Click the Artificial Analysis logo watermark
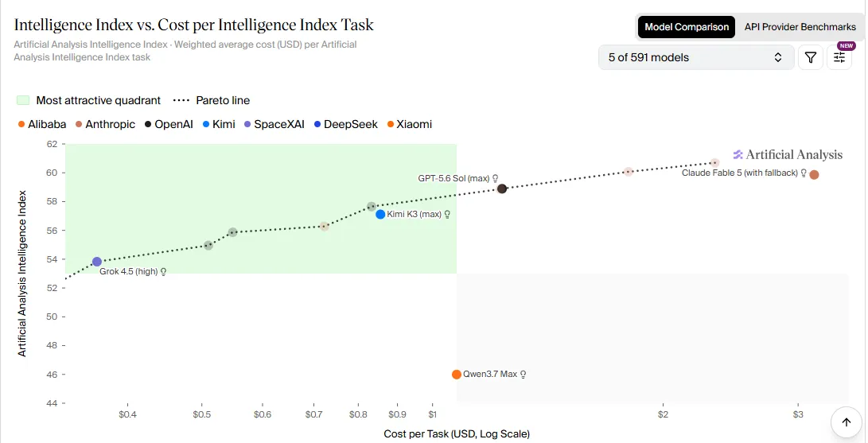 (x=788, y=155)
